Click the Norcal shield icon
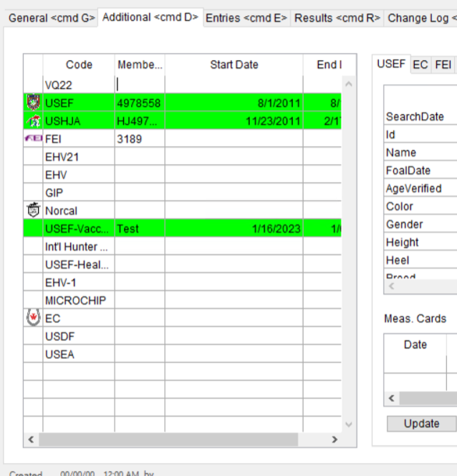This screenshot has height=476, width=457. click(x=34, y=210)
